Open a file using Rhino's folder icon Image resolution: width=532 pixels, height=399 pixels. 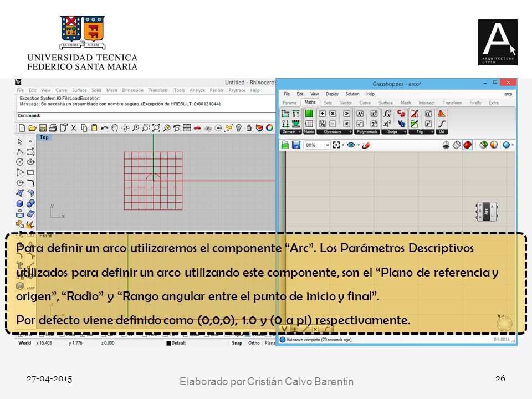(x=32, y=128)
